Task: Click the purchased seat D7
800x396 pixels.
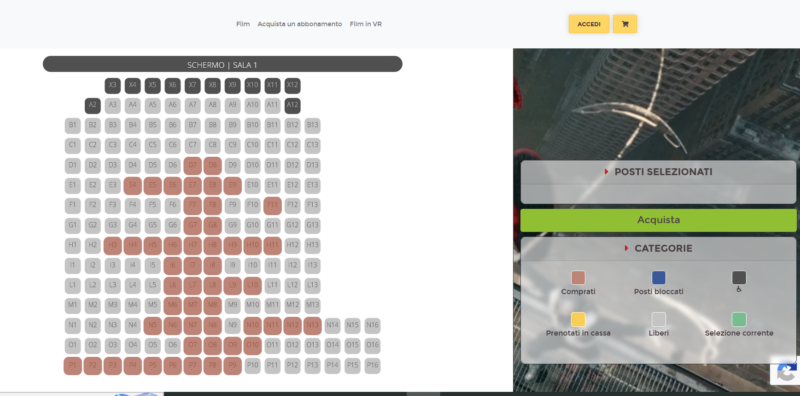Action: pos(192,166)
